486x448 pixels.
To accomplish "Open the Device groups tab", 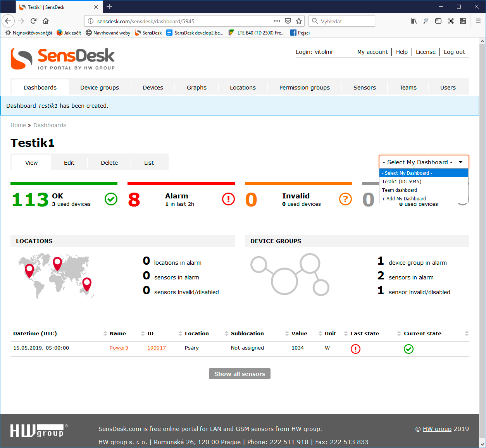I will coord(100,88).
